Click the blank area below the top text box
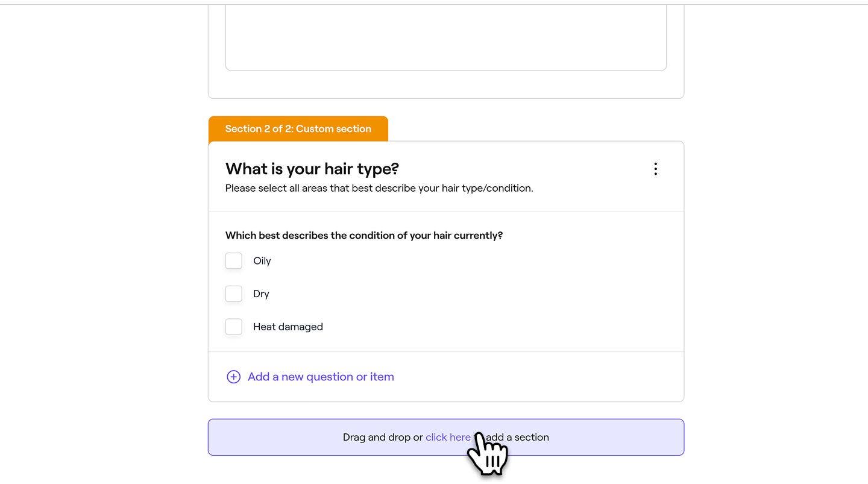The height and width of the screenshot is (484, 868). [x=446, y=84]
